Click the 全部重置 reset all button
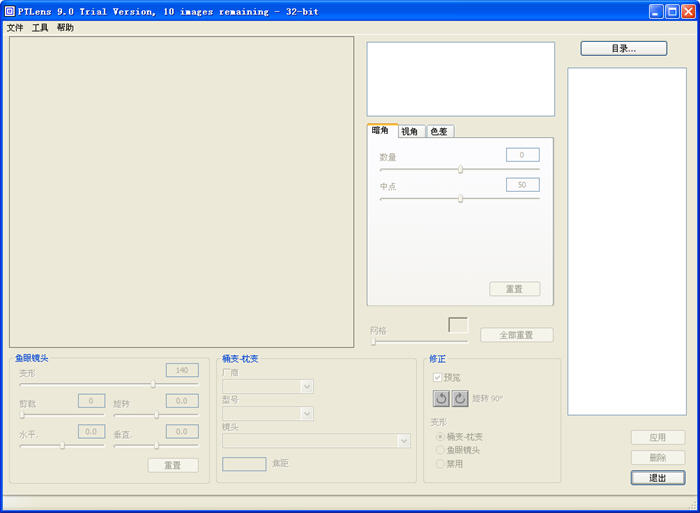The image size is (700, 513). point(517,335)
